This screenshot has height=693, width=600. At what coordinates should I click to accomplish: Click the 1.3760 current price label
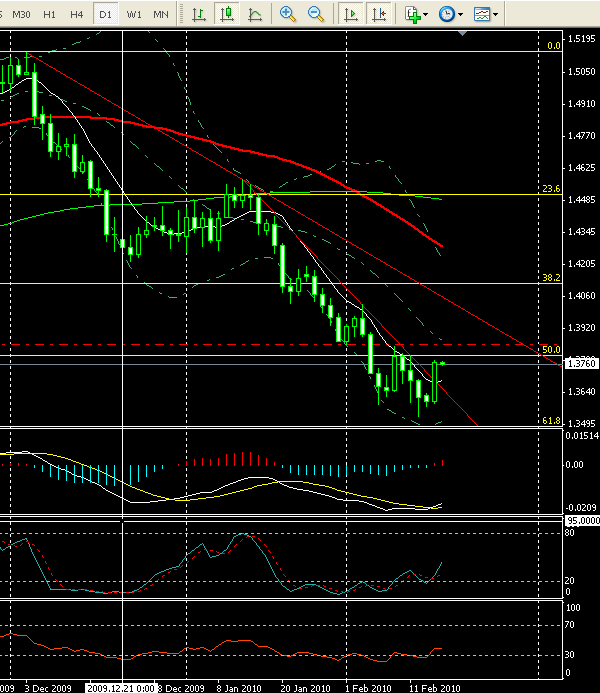(x=581, y=364)
